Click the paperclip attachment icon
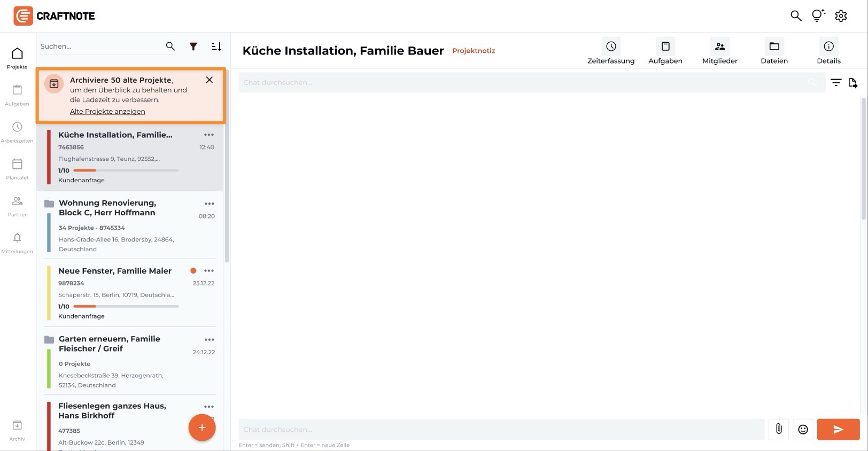Viewport: 868px width, 451px height. tap(779, 429)
